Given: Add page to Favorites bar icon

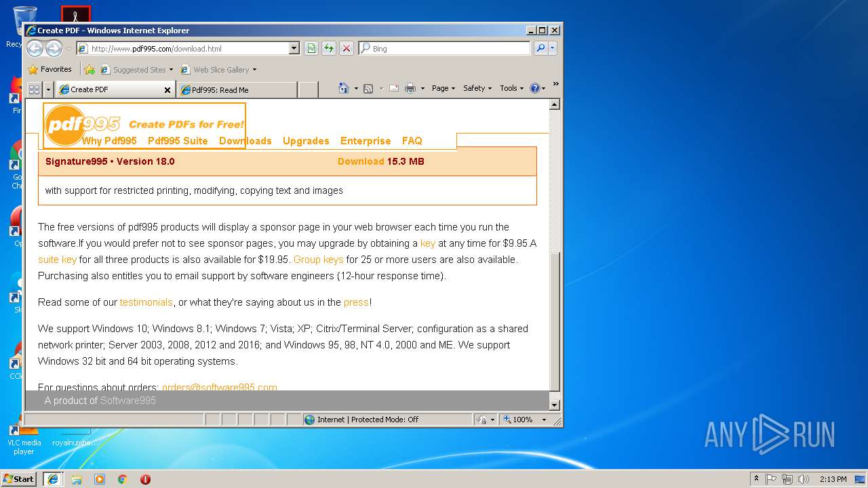Looking at the screenshot, I should point(90,69).
